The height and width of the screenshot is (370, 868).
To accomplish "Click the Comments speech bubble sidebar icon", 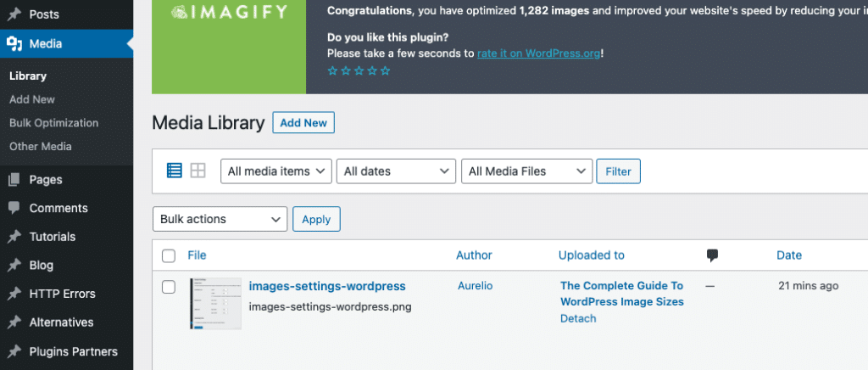I will tap(14, 208).
